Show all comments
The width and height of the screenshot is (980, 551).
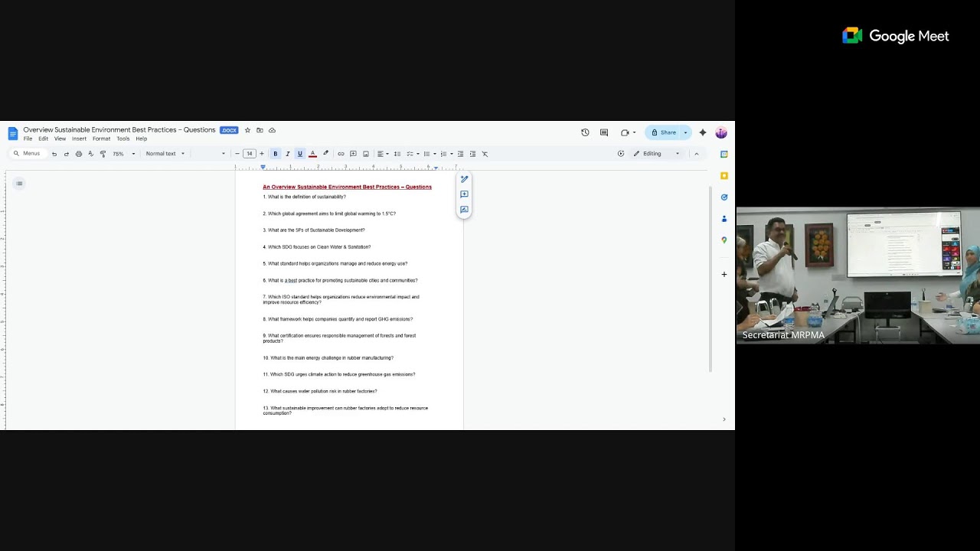pyautogui.click(x=604, y=132)
